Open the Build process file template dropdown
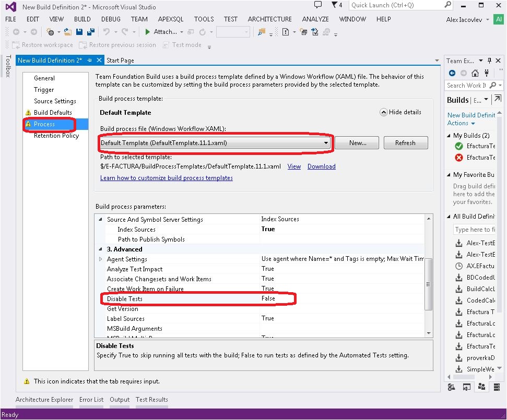Screen dimensions: 507x420 326,143
